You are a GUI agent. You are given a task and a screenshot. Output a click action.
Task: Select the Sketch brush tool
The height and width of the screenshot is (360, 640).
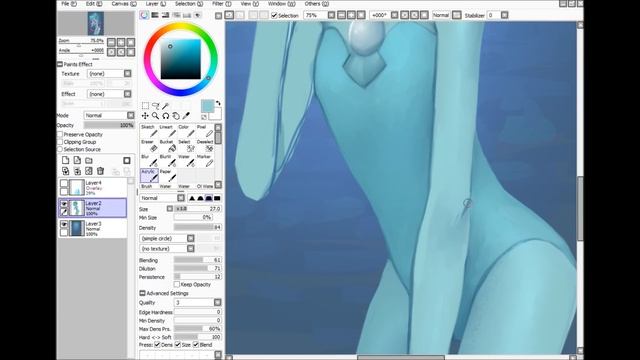pyautogui.click(x=149, y=131)
